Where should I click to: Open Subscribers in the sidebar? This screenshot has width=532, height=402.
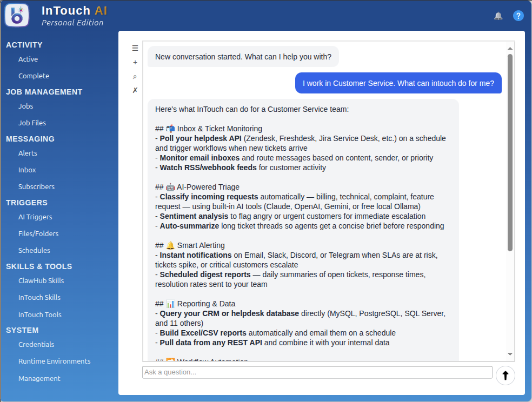[x=36, y=186]
